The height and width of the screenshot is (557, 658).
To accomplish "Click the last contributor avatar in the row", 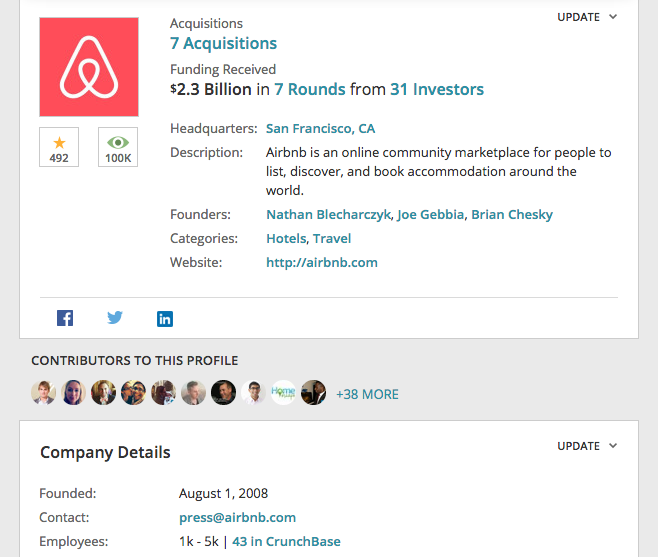I will [x=314, y=393].
